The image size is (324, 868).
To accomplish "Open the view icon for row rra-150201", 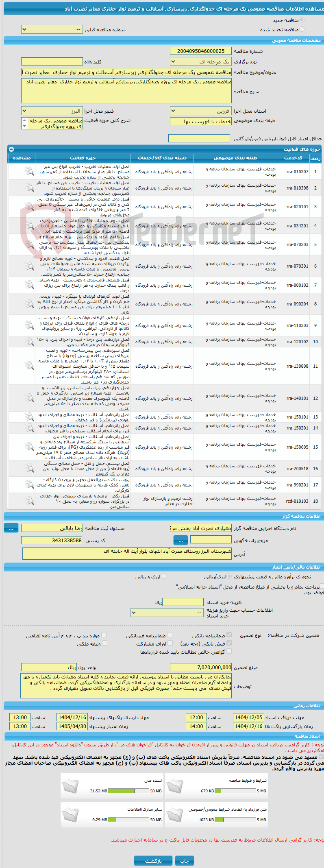I will pos(29,428).
